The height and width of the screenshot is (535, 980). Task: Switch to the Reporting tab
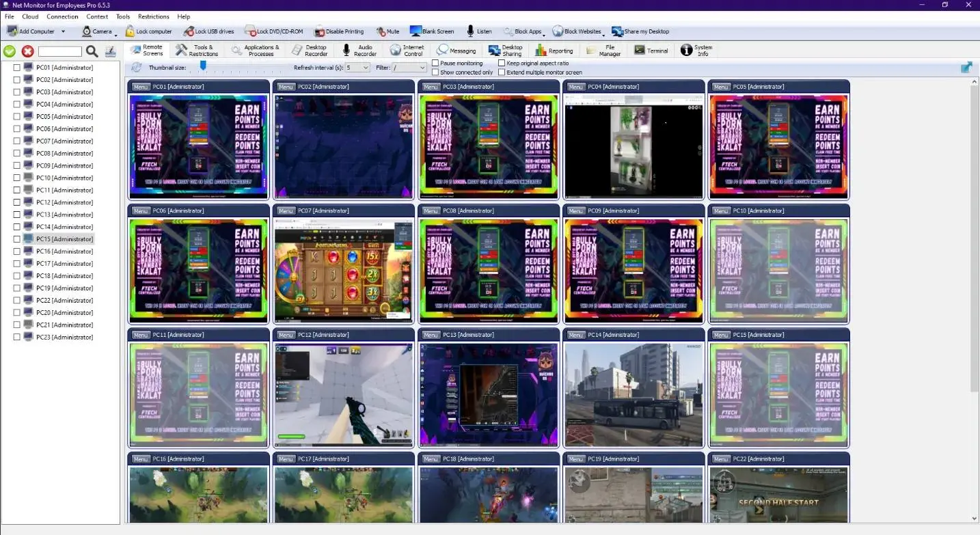(554, 51)
